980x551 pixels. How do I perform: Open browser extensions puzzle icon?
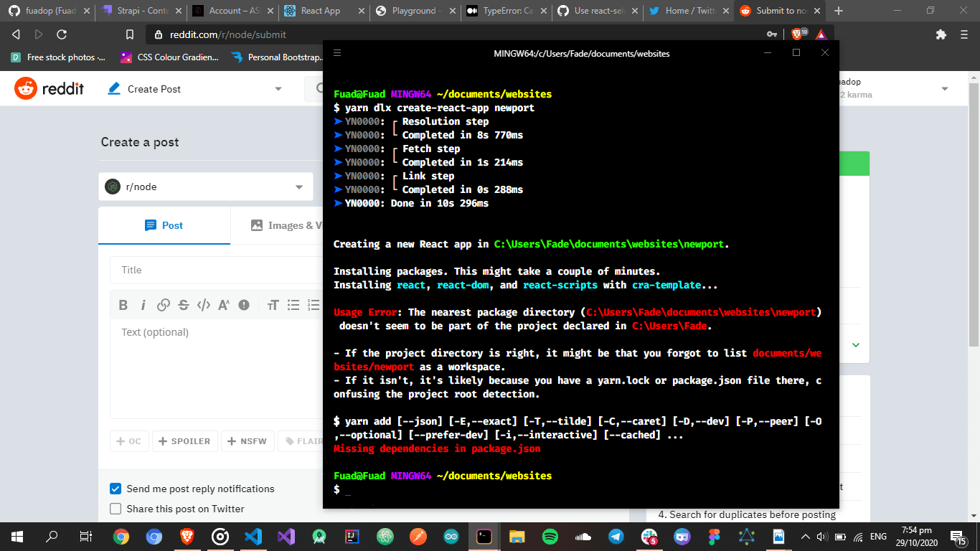click(941, 34)
